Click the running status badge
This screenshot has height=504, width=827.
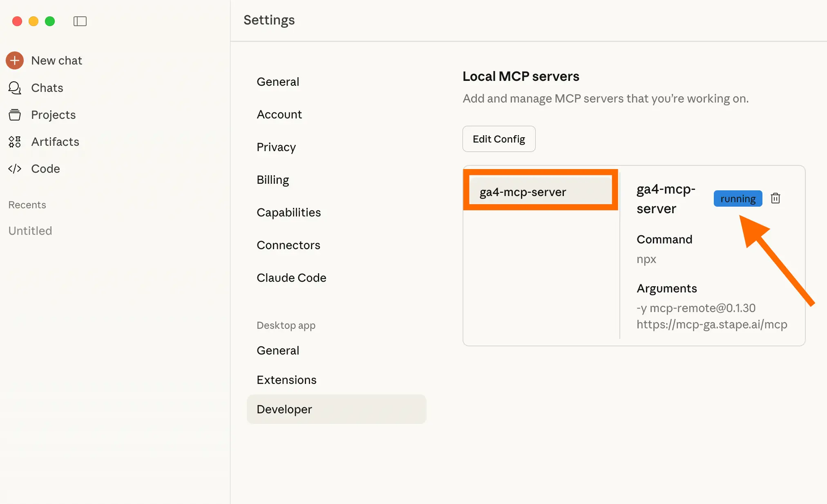pyautogui.click(x=738, y=198)
